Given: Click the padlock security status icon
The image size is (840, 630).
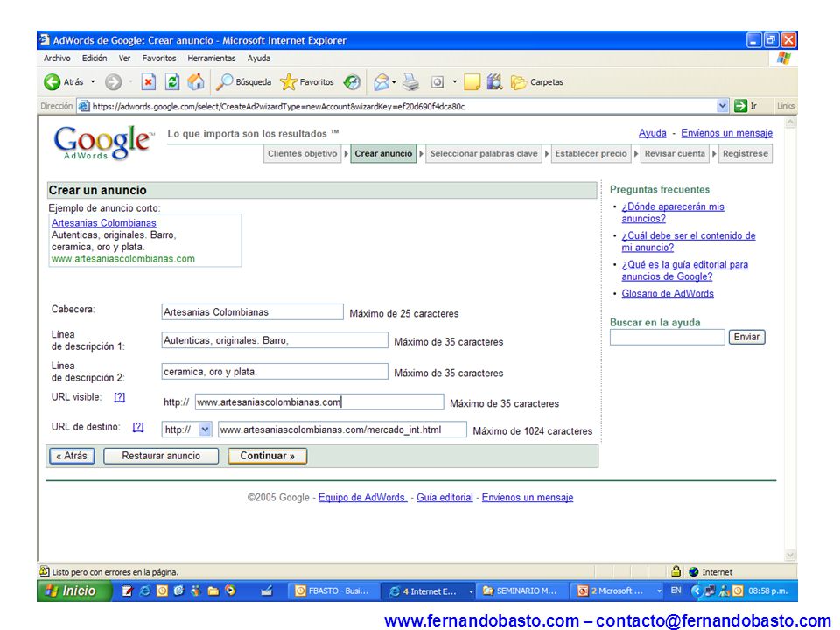Looking at the screenshot, I should pos(675,571).
